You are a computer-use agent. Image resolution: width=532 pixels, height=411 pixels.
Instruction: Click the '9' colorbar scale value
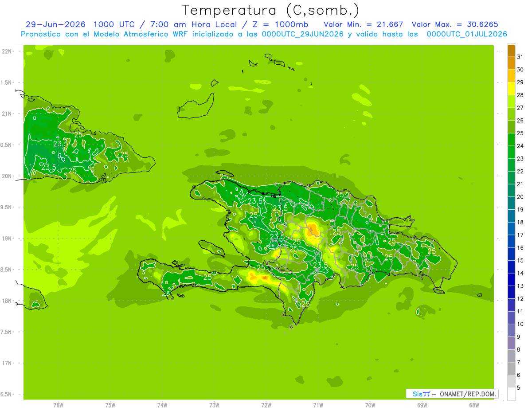[x=519, y=337]
